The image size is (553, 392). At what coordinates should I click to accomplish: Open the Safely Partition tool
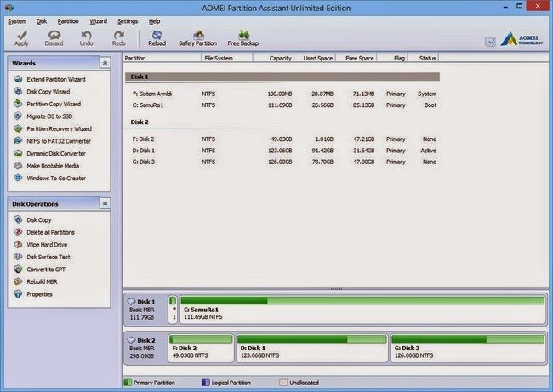point(197,38)
